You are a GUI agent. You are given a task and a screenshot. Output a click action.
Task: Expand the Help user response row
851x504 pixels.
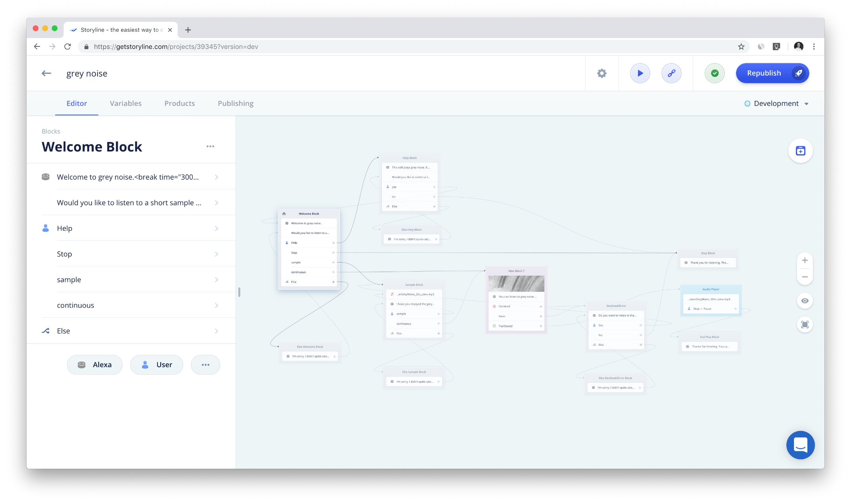(x=130, y=228)
